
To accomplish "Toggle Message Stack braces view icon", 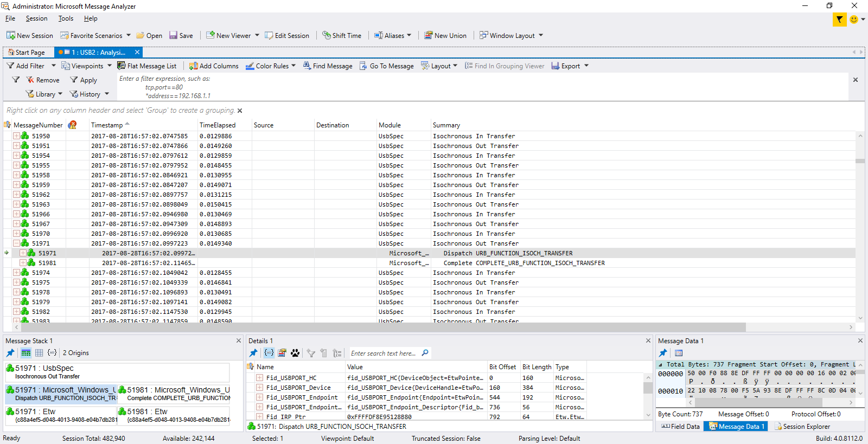I will point(52,353).
